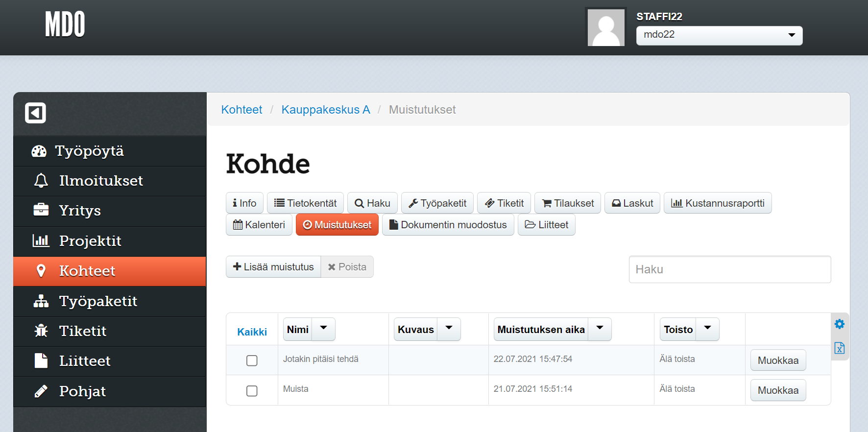This screenshot has height=432, width=868.
Task: Click date 22.07.2021 15:47:54
Action: [533, 359]
